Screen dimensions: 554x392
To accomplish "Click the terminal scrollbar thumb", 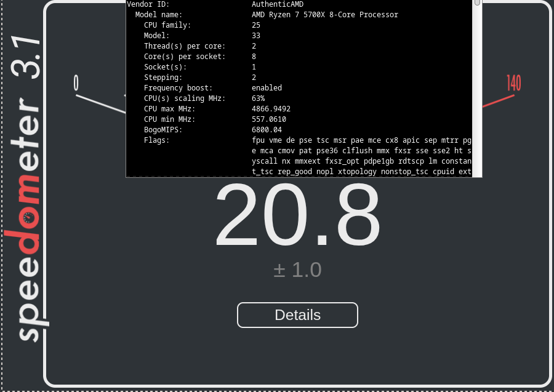I will pyautogui.click(x=477, y=2).
